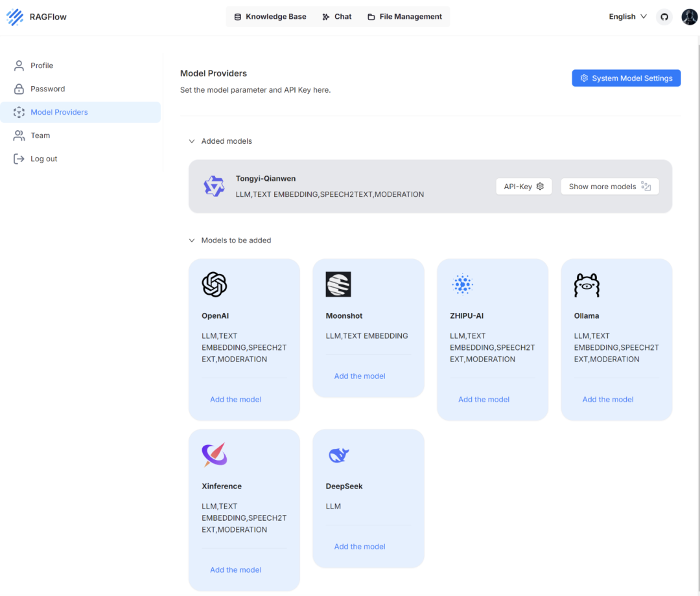Click the Profile person icon in sidebar
The width and height of the screenshot is (700, 596).
[19, 65]
